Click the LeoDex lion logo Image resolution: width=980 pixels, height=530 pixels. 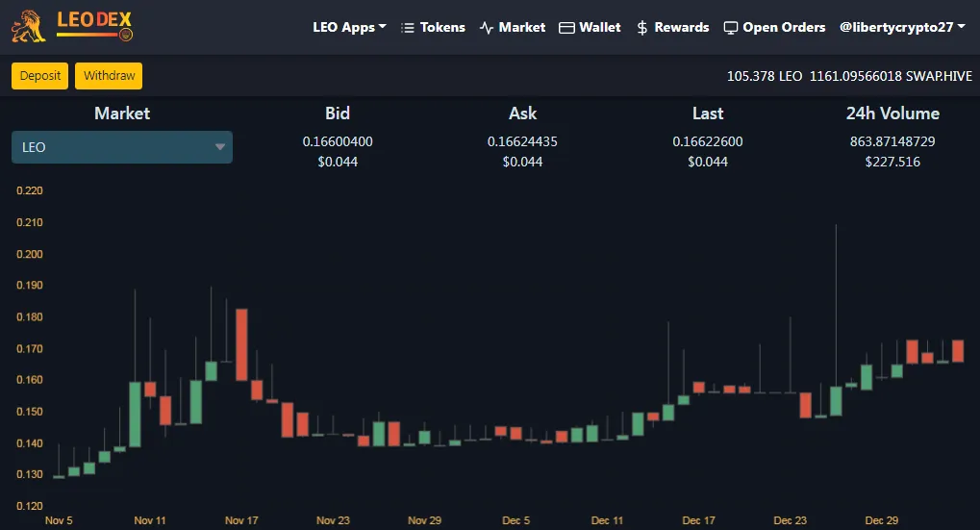click(29, 27)
